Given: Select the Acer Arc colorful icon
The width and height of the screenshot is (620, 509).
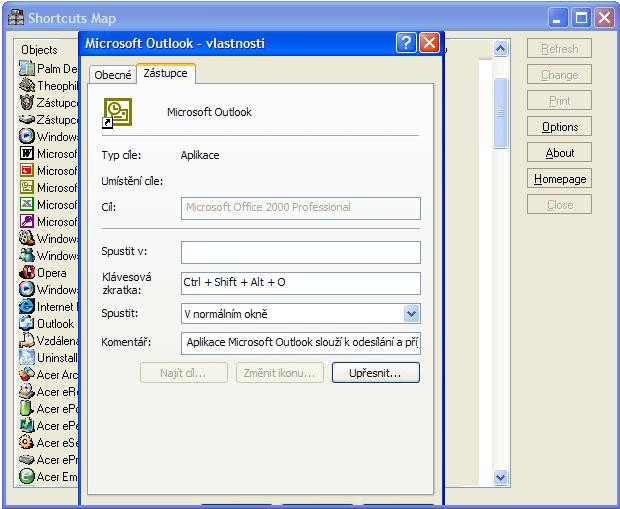Looking at the screenshot, I should [x=27, y=374].
